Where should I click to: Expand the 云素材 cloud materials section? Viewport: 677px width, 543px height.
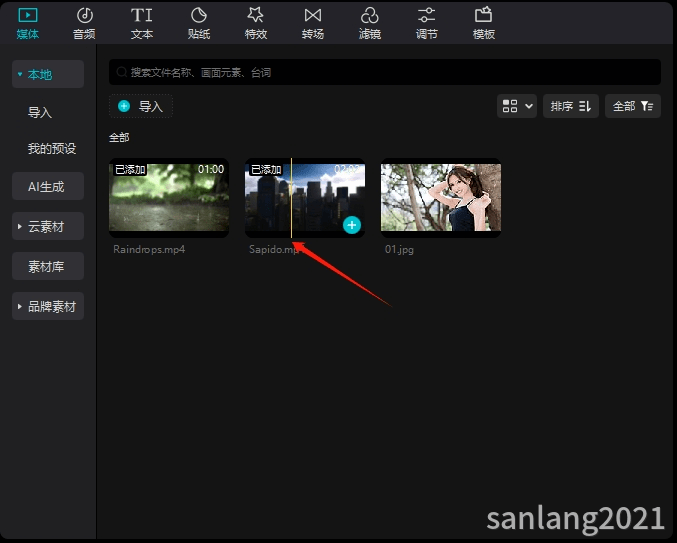click(x=48, y=226)
